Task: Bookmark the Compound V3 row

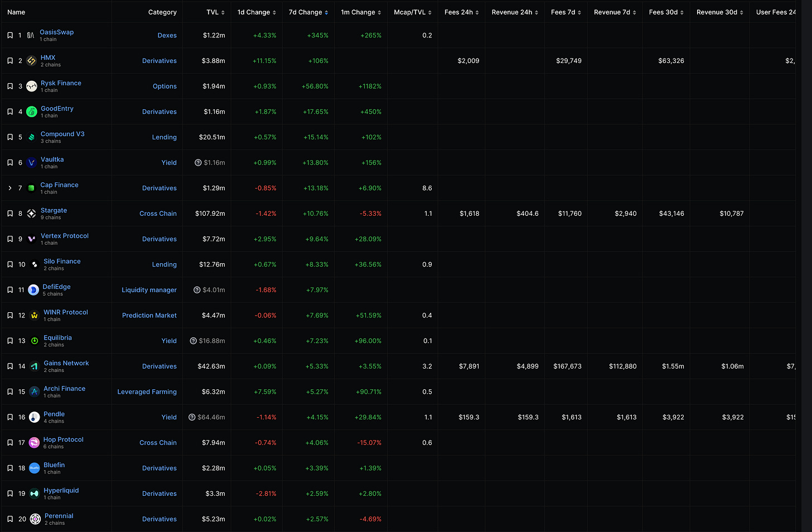Action: pos(10,137)
